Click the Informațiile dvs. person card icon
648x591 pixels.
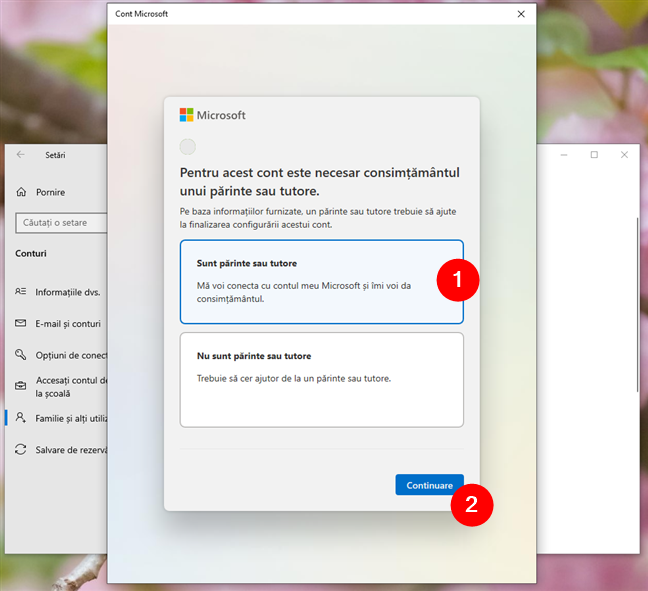tap(21, 292)
